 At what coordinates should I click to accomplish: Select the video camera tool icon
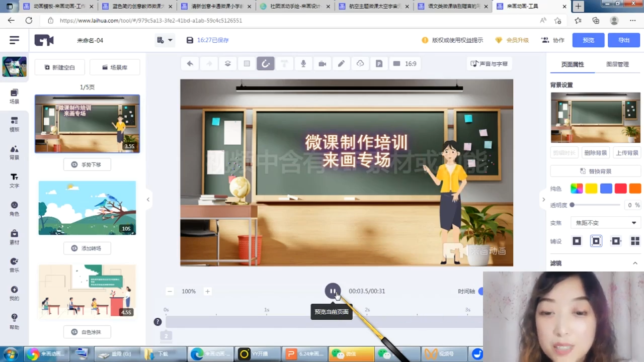pyautogui.click(x=322, y=64)
